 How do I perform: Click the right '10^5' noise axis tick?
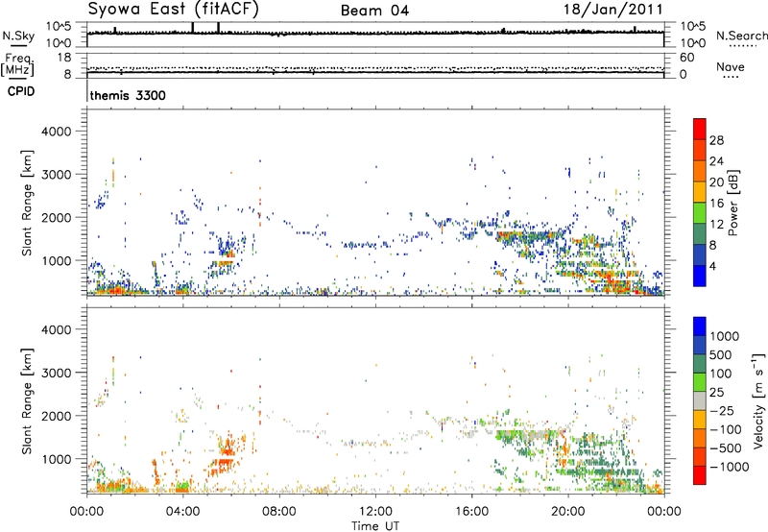coord(692,26)
